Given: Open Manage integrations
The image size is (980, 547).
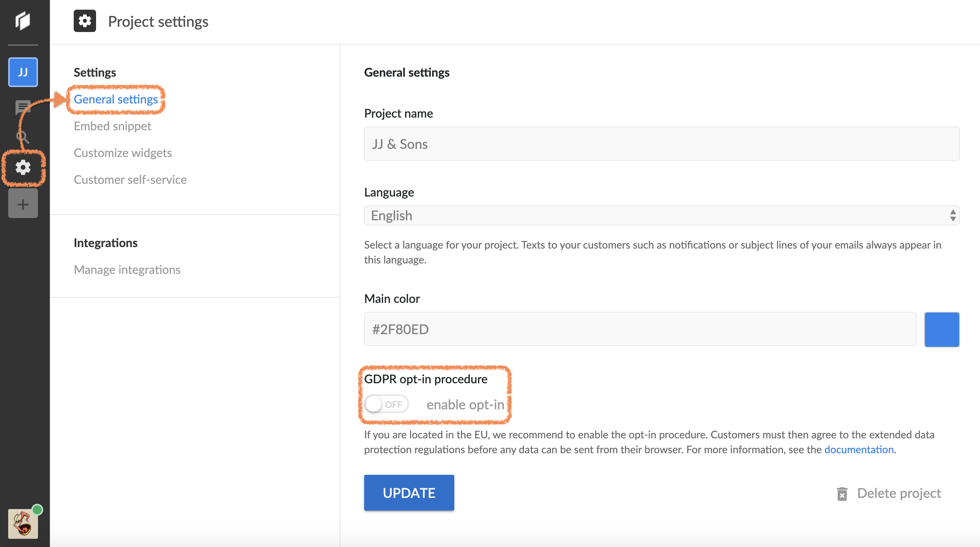Looking at the screenshot, I should [127, 270].
